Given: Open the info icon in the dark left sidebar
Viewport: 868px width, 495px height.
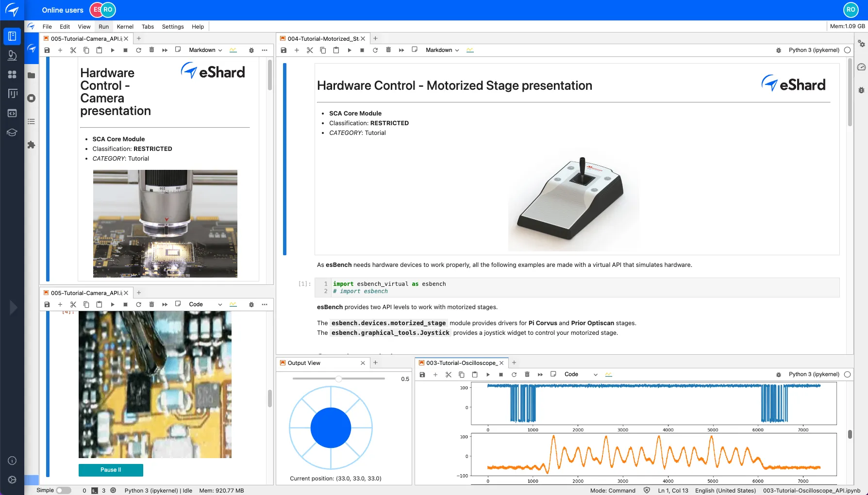Looking at the screenshot, I should pos(12,461).
